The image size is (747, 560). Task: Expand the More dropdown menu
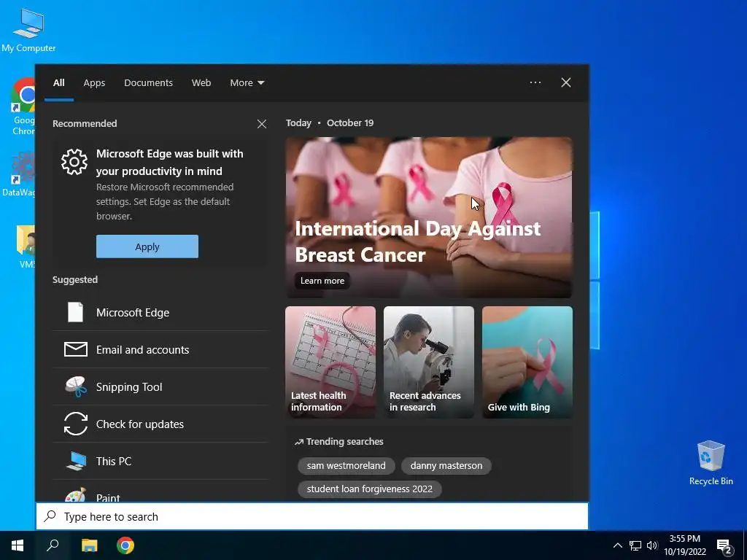coord(247,83)
